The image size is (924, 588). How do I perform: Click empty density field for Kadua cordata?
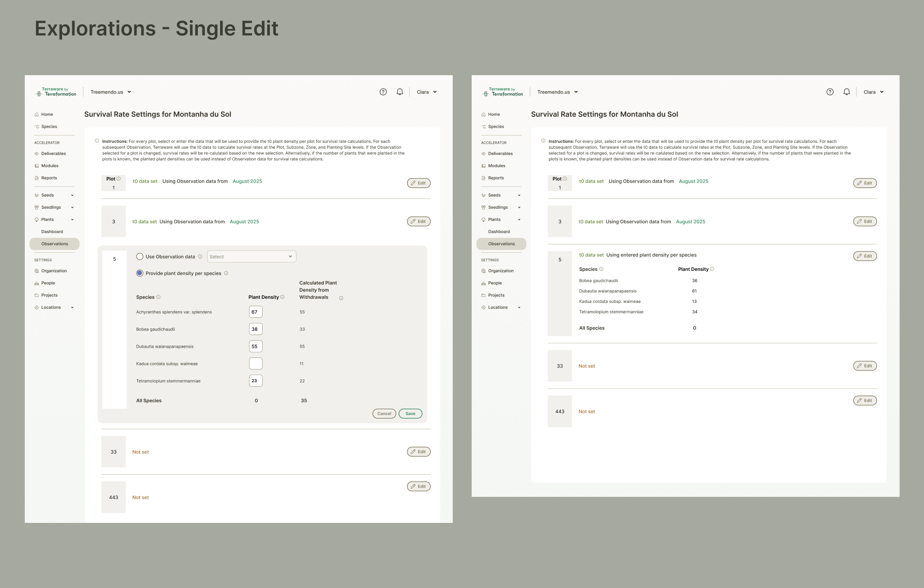pos(255,364)
